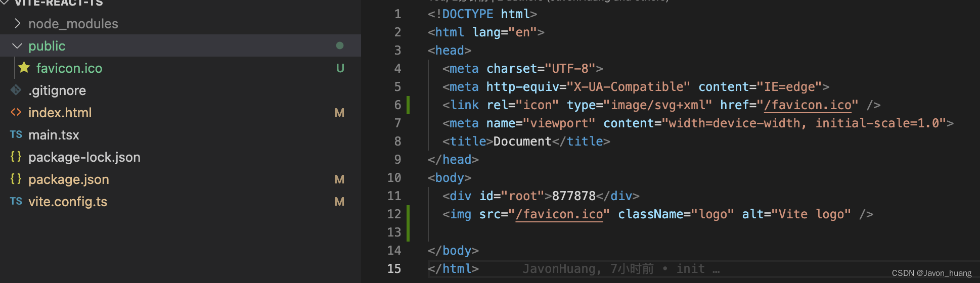The height and width of the screenshot is (283, 980).
Task: Open package.json from the file tree
Action: click(x=69, y=179)
